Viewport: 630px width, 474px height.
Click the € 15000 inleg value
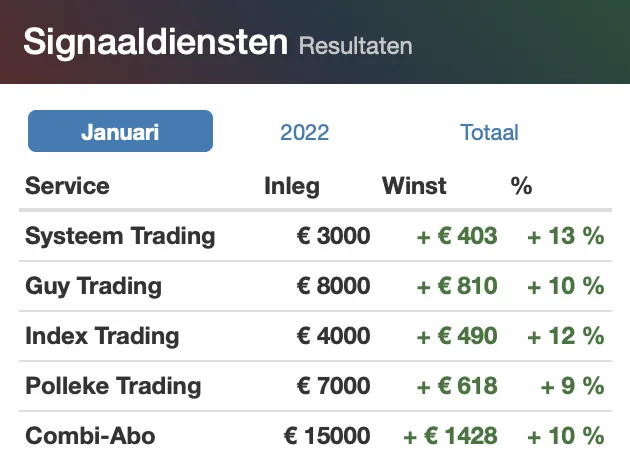tap(327, 436)
